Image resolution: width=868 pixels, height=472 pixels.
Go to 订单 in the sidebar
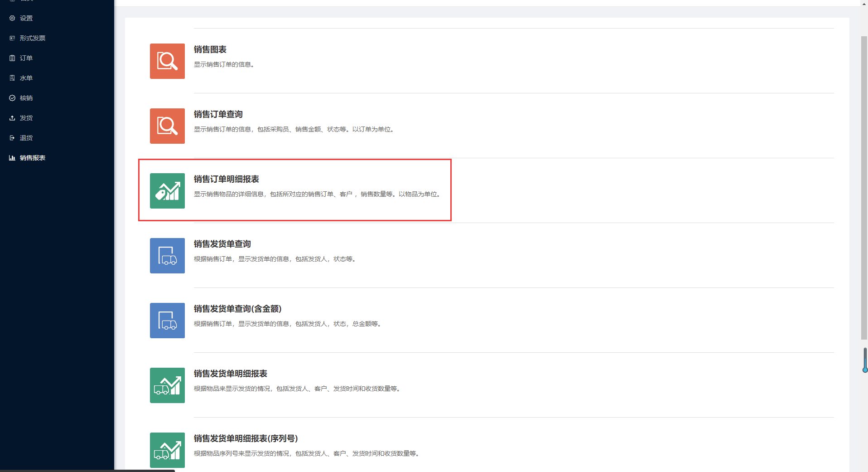pos(26,58)
